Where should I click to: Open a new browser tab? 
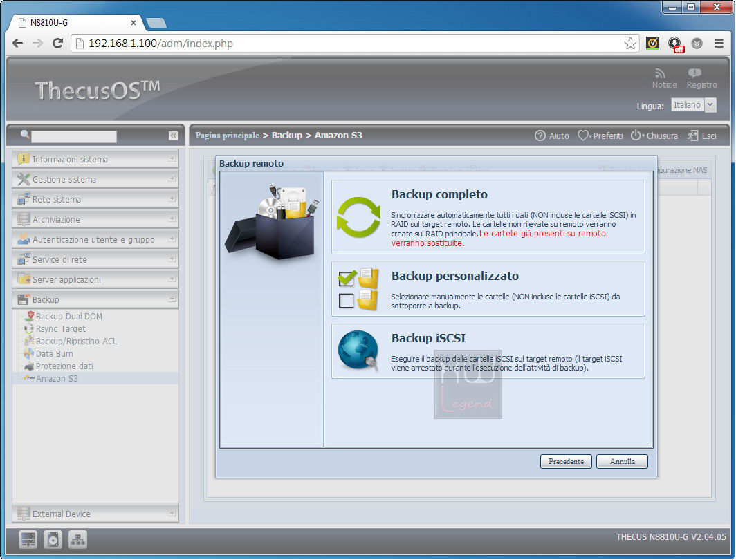pyautogui.click(x=156, y=23)
